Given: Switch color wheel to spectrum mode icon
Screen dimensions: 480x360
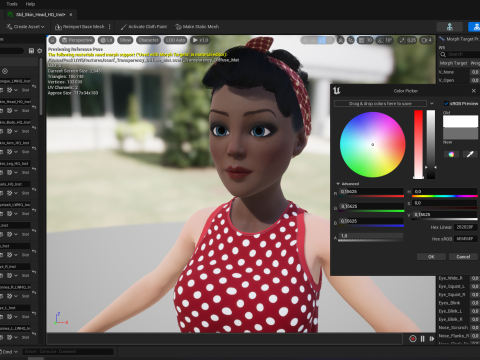Looking at the screenshot, I should [x=451, y=154].
